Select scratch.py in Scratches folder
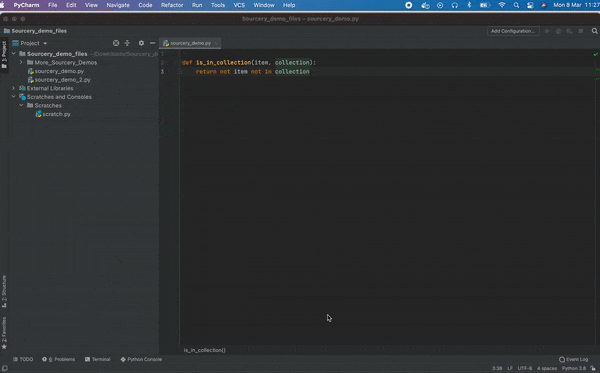 (53, 114)
